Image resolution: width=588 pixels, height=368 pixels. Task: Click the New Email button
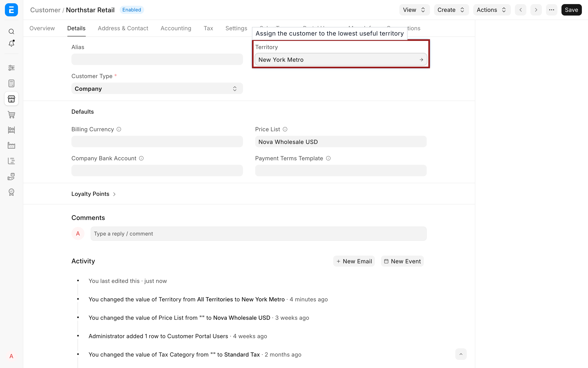354,261
